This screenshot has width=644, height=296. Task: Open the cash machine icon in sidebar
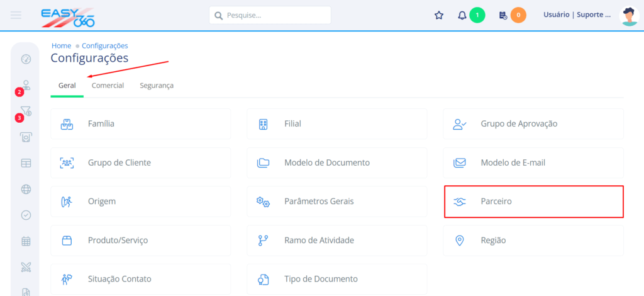(x=26, y=137)
